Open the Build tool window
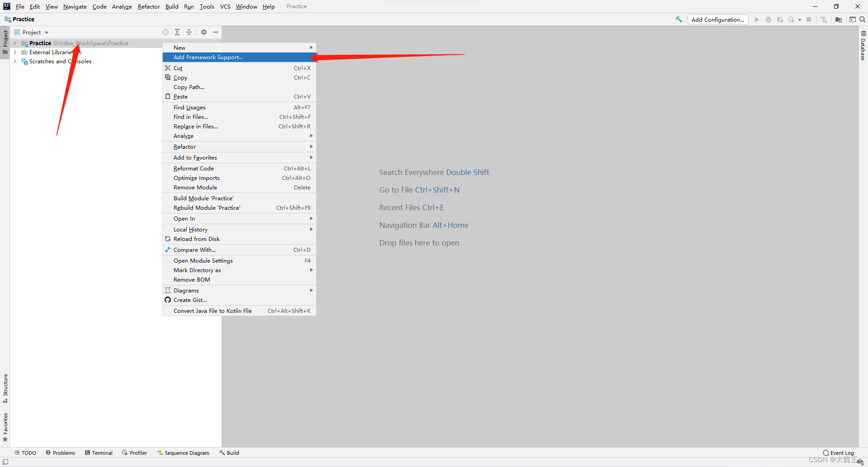 (229, 453)
